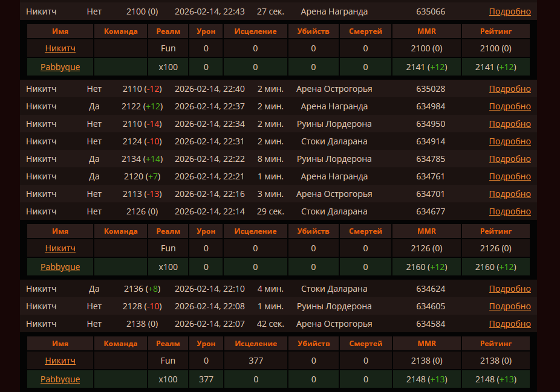Screen dimensions: 560x392
Task: Open Подробно link for match 634984
Action: 510,106
